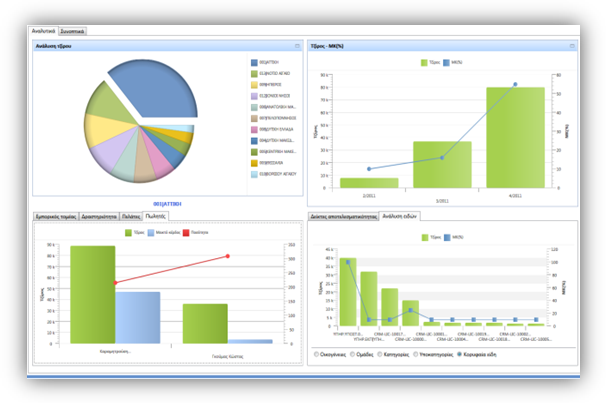The width and height of the screenshot is (606, 403).
Task: Click the 2/2011 axis label
Action: click(369, 196)
